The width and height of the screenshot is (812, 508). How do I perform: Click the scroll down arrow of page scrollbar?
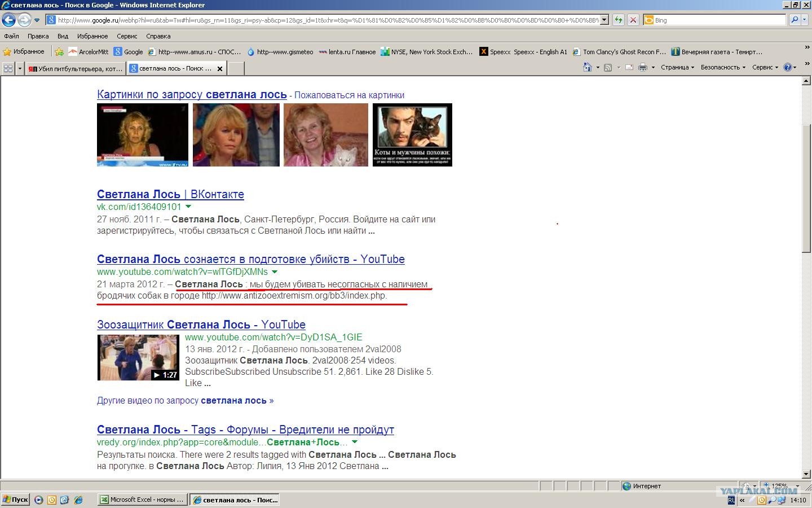[x=806, y=474]
